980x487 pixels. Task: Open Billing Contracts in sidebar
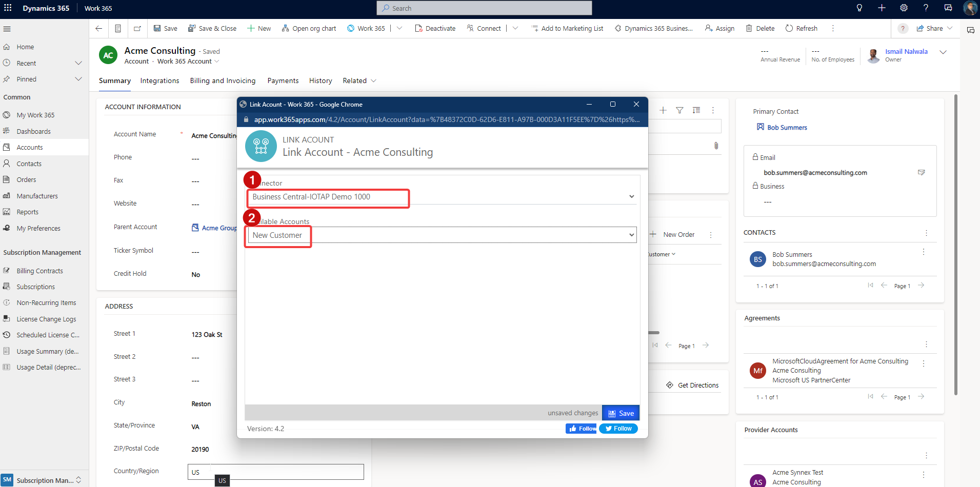44,271
